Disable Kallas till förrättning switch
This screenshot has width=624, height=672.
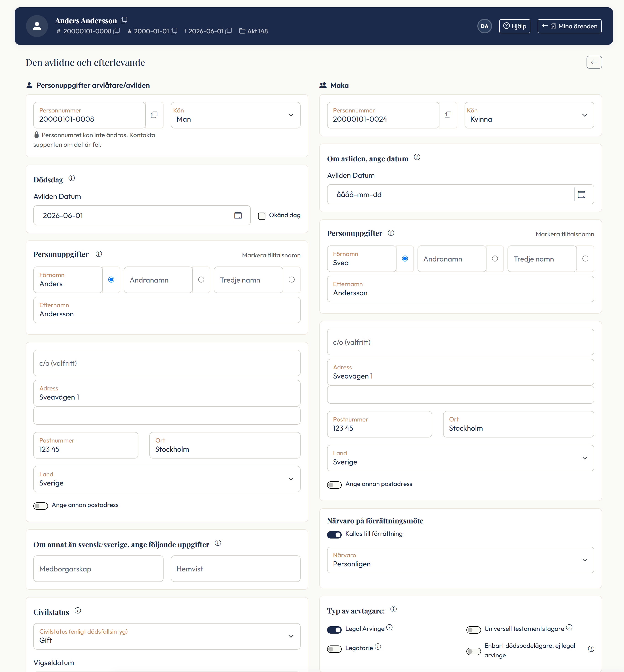[334, 534]
